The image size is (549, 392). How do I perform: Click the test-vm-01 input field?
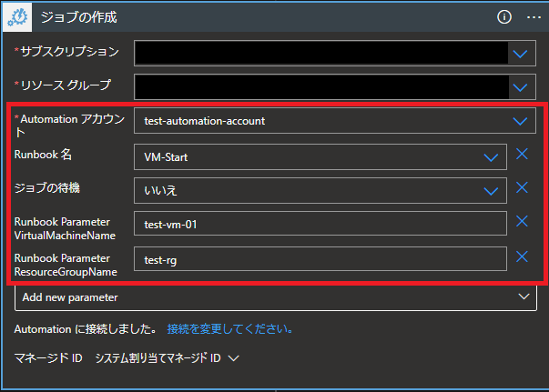click(x=320, y=224)
